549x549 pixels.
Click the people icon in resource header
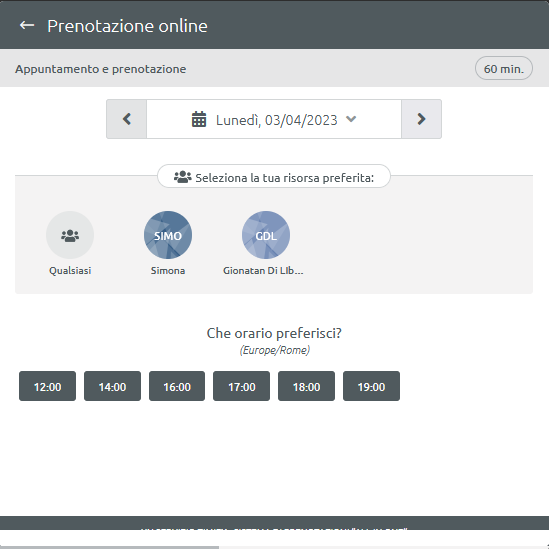[182, 177]
